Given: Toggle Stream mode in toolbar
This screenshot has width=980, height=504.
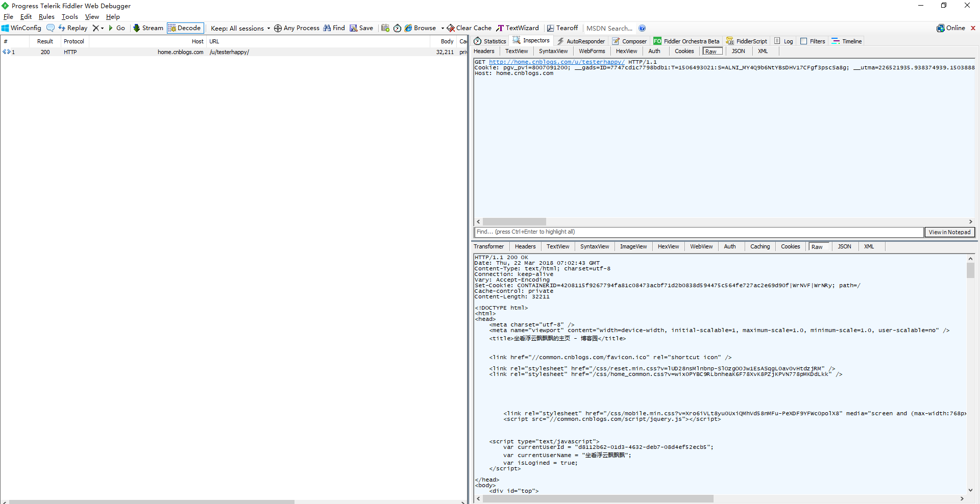Looking at the screenshot, I should [x=148, y=28].
